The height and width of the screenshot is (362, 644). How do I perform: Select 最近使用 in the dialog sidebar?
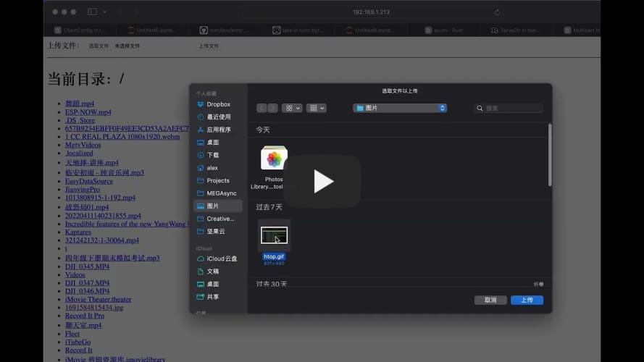(x=217, y=117)
